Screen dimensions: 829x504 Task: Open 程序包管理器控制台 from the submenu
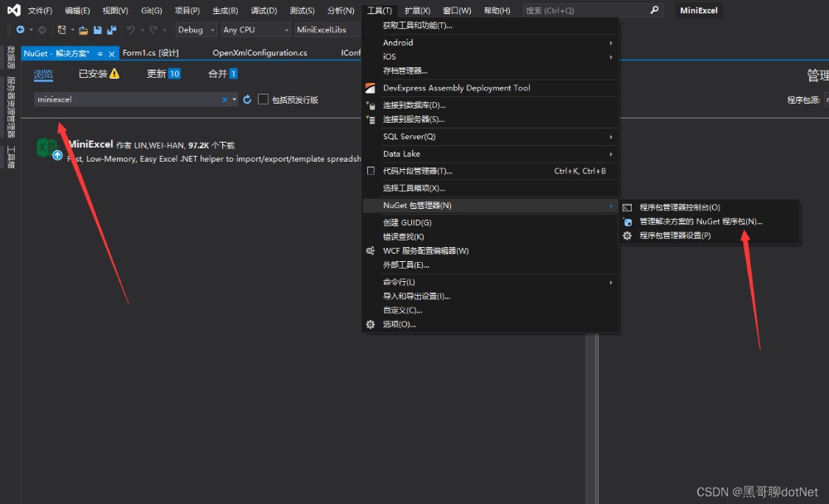(x=680, y=207)
